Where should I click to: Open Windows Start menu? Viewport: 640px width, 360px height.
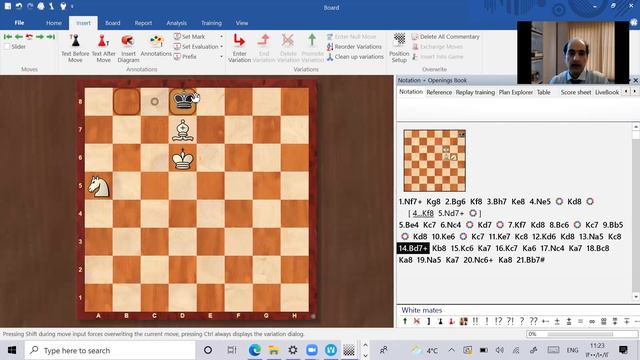(x=12, y=350)
